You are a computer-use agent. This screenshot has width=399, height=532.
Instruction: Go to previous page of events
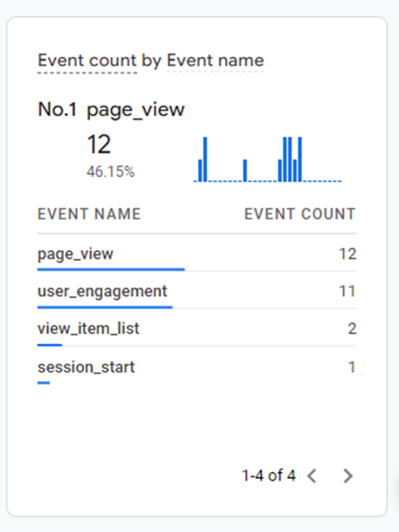coord(312,475)
